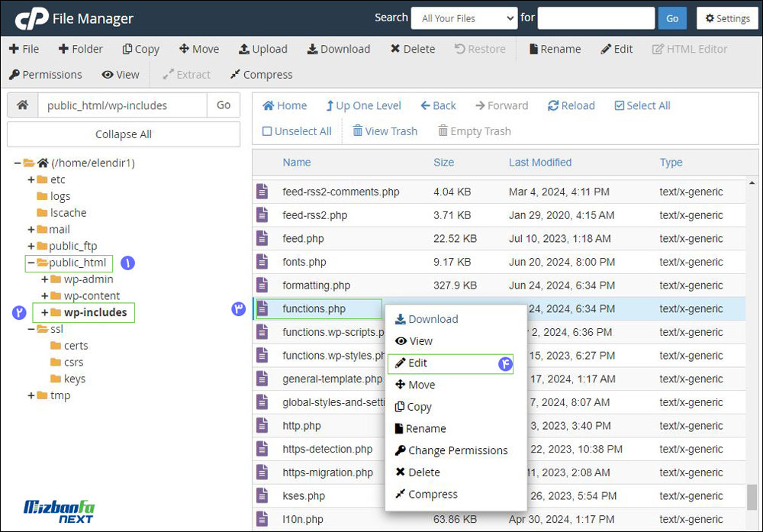This screenshot has width=763, height=532.
Task: Open the All Your Files search dropdown
Action: 464,18
